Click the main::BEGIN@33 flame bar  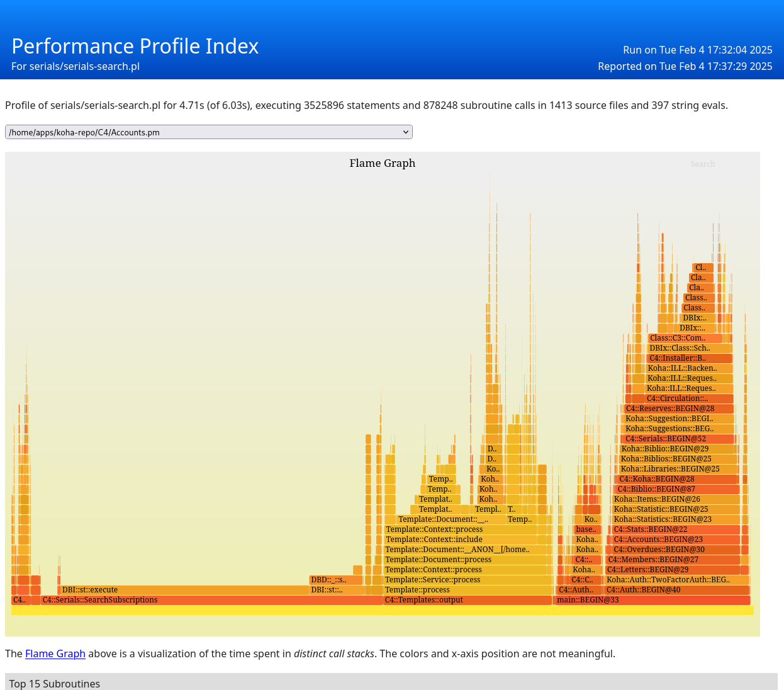click(651, 600)
